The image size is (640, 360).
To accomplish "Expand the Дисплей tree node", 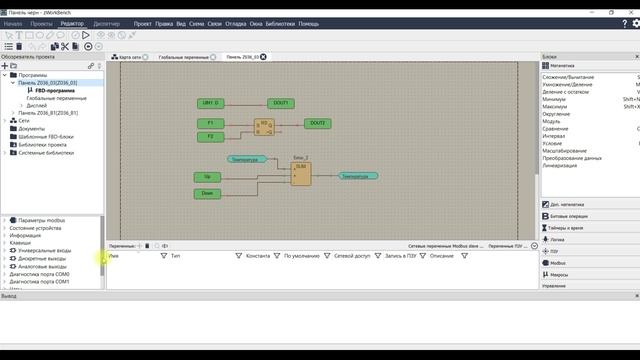I will tap(21, 106).
